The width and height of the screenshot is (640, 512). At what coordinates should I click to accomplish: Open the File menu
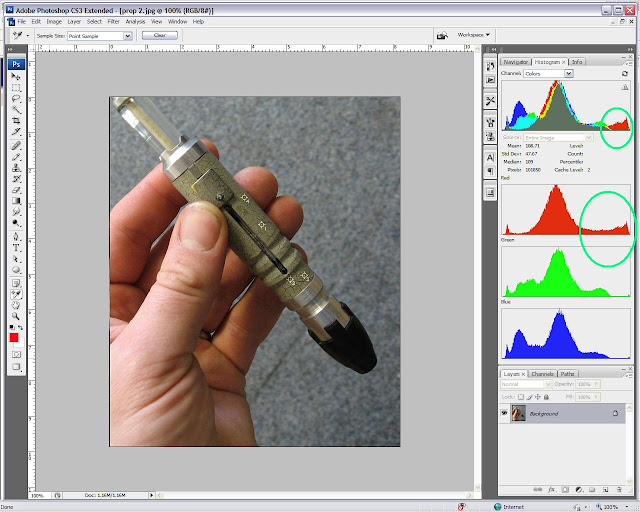click(x=21, y=22)
